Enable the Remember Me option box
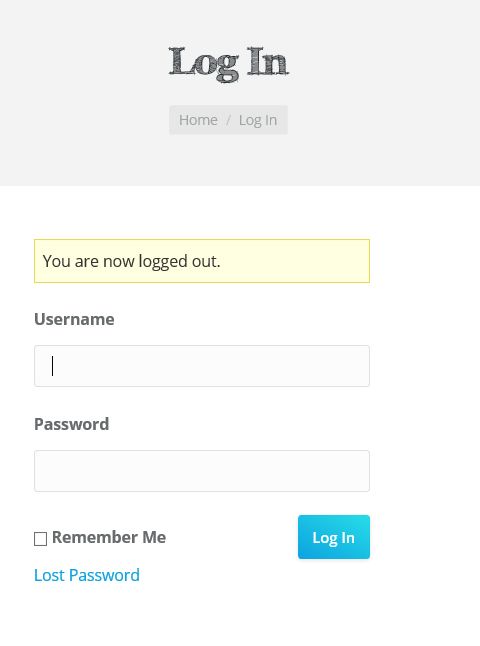This screenshot has height=646, width=480. (x=40, y=538)
